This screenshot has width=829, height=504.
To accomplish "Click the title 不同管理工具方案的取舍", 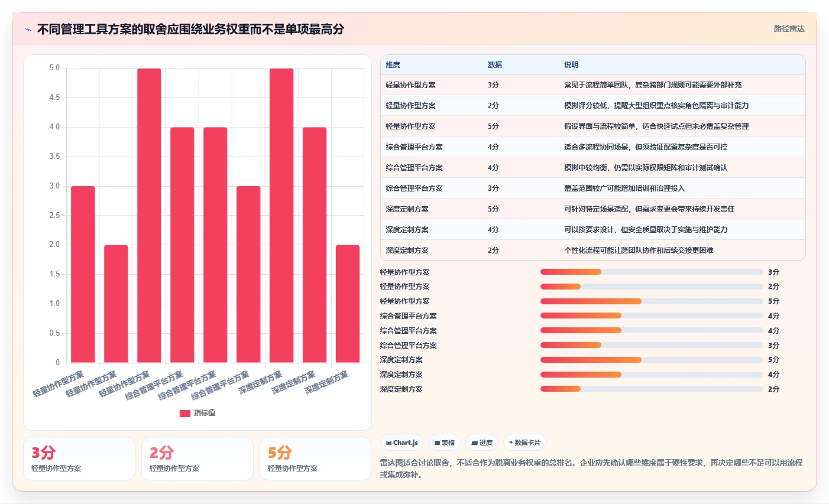I will click(190, 30).
